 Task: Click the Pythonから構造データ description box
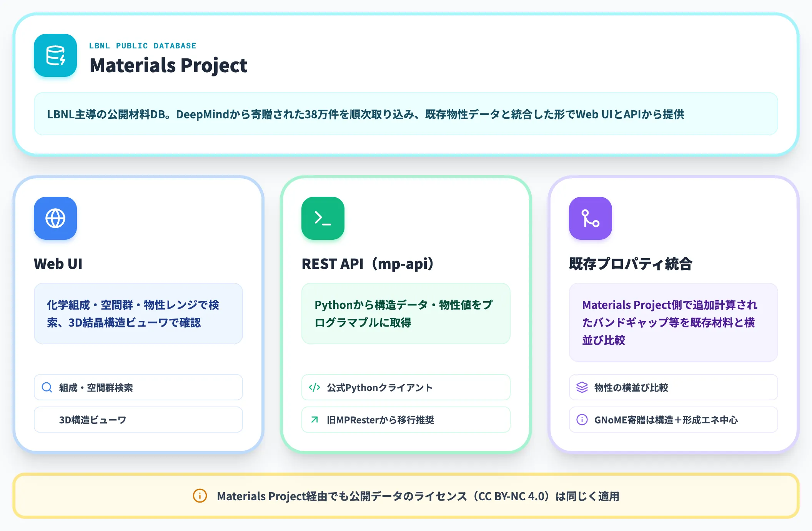[x=406, y=314]
